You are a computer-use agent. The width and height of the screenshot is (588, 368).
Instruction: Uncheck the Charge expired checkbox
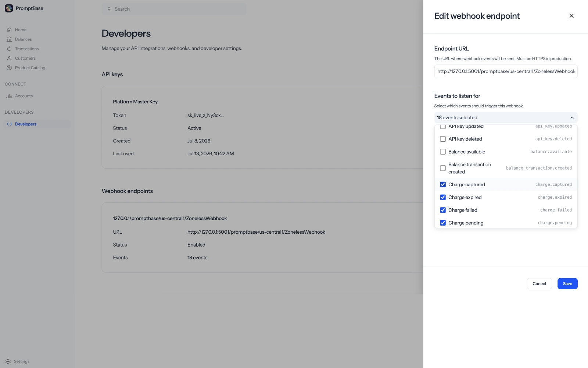coord(443,197)
